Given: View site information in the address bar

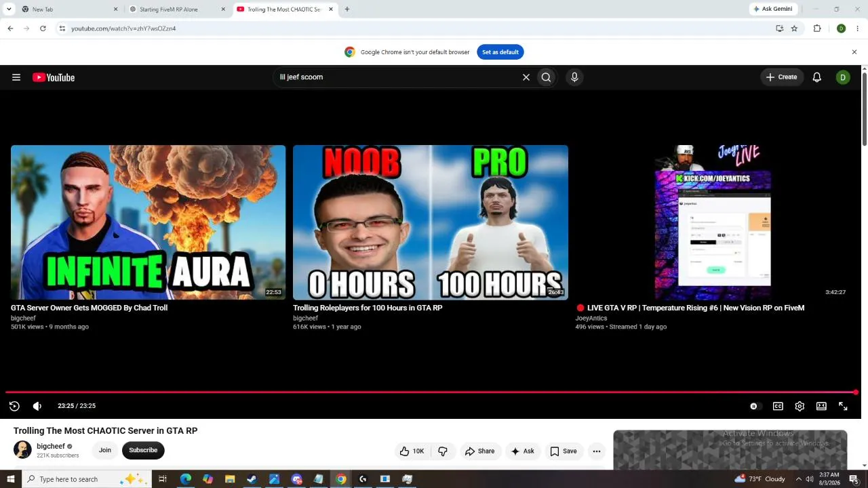Looking at the screenshot, I should tap(62, 28).
